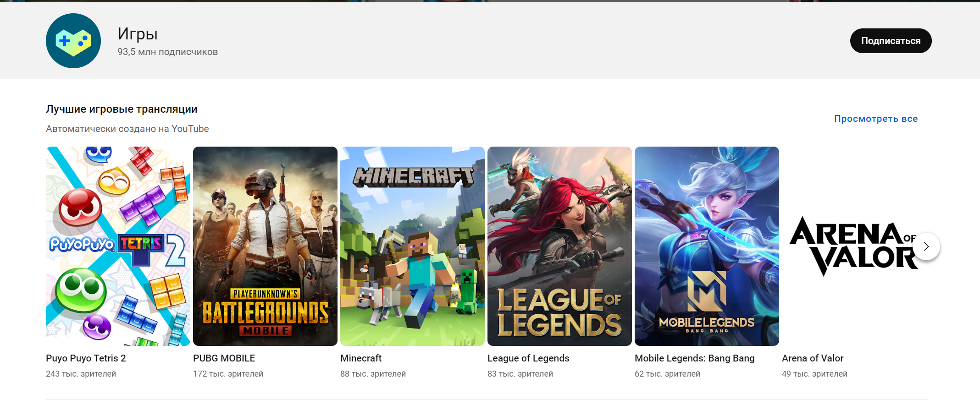Click the 243 тыс. зрителей viewer count

(x=81, y=374)
